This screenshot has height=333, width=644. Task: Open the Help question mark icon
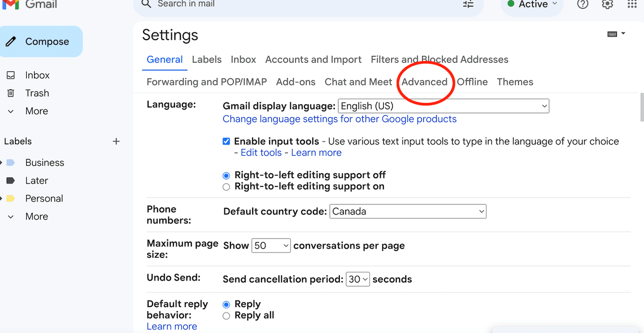pos(582,4)
